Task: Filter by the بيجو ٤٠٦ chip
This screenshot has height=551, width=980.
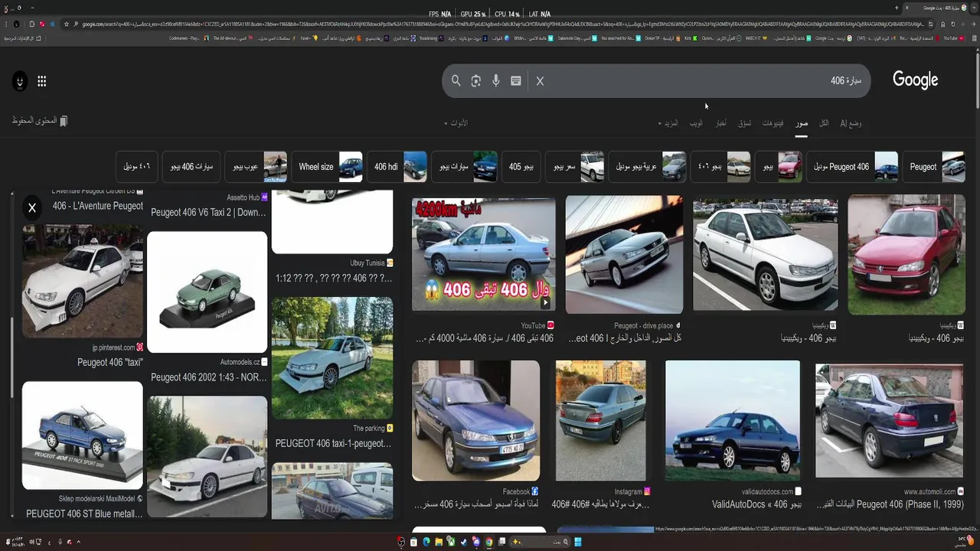Action: [721, 167]
